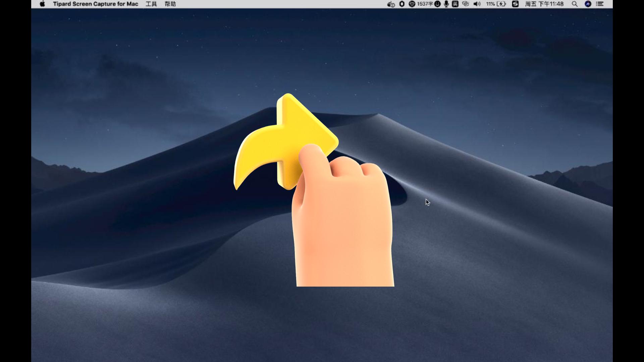Open the volume control icon
Screen dimensions: 644x362
tap(477, 4)
